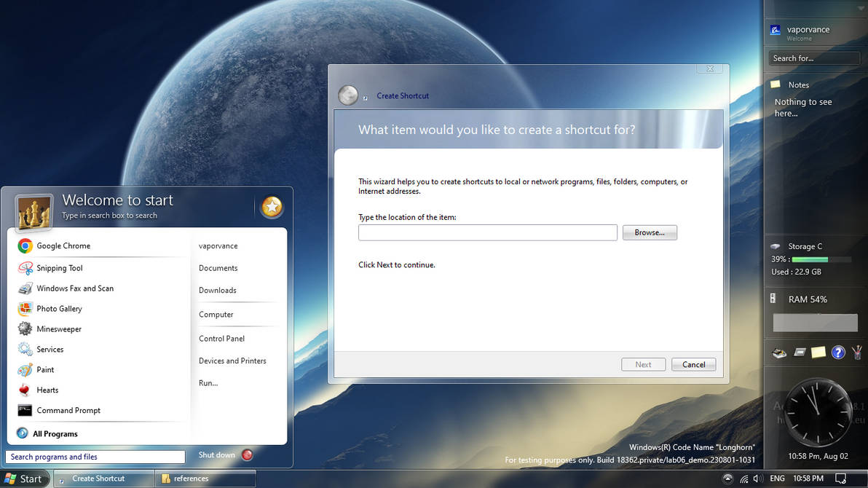Click the Shut down button
Viewport: 868px width, 488px height.
(x=216, y=455)
